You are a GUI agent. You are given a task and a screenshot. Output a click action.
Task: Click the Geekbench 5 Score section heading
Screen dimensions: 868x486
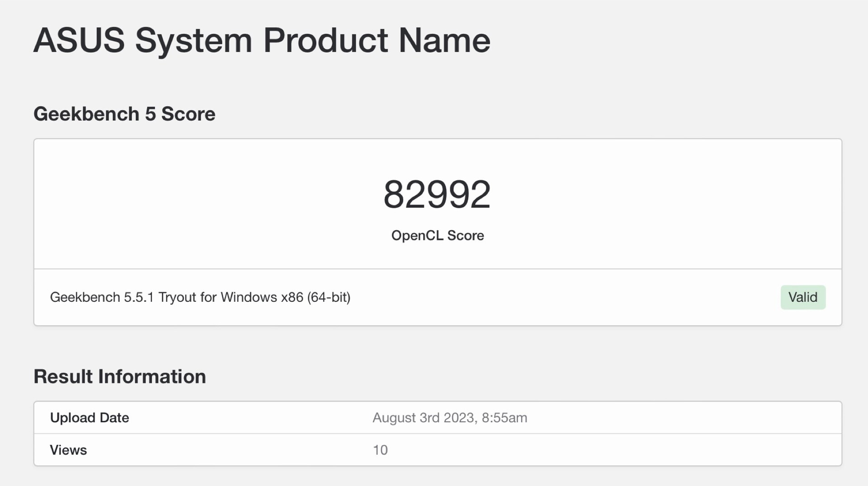[x=124, y=114]
